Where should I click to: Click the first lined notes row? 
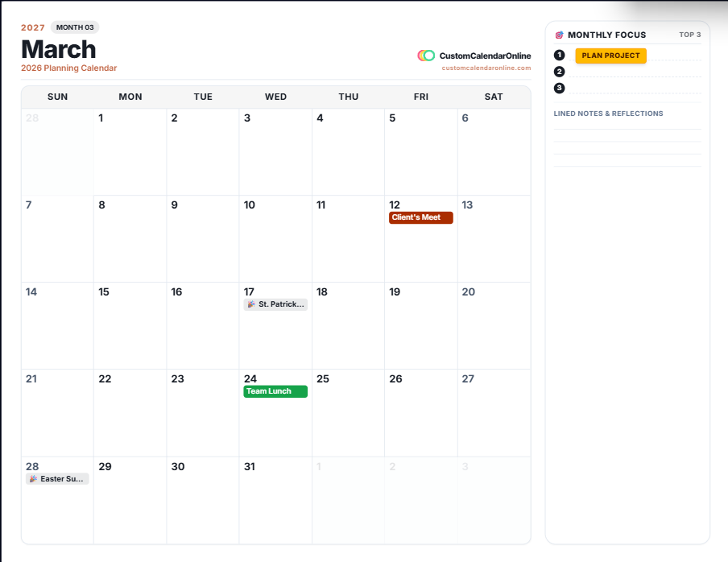(x=627, y=123)
